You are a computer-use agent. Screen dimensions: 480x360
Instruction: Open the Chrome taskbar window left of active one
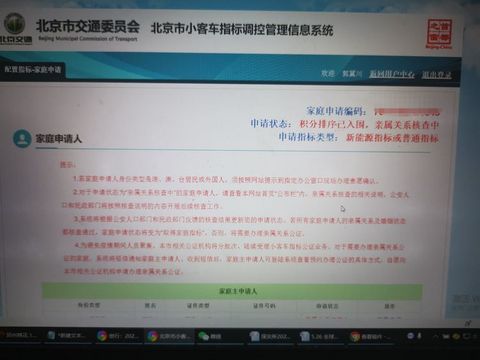tap(119, 336)
